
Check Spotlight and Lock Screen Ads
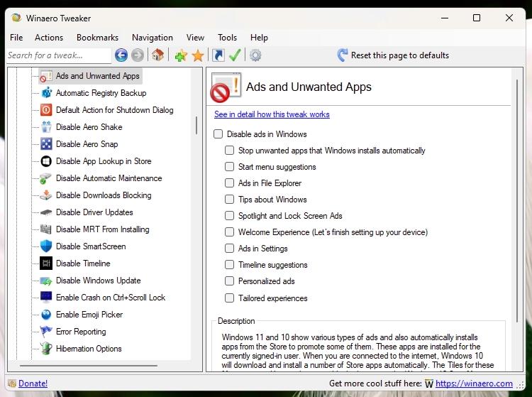coord(229,215)
